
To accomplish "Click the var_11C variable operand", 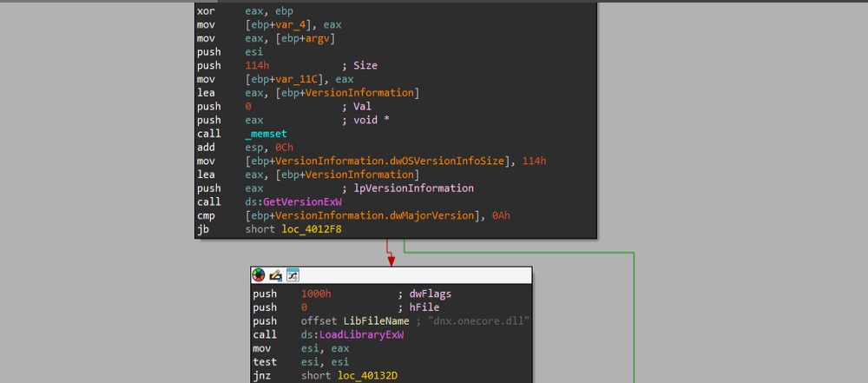I will tap(289, 78).
